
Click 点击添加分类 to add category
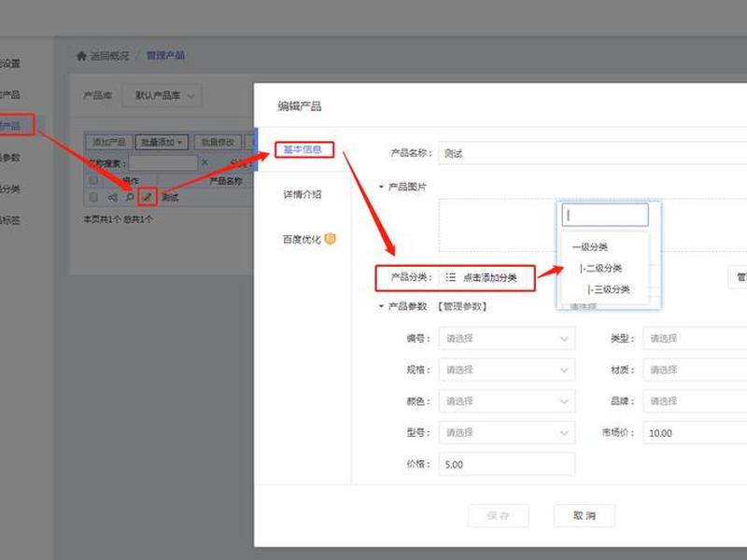pyautogui.click(x=489, y=277)
